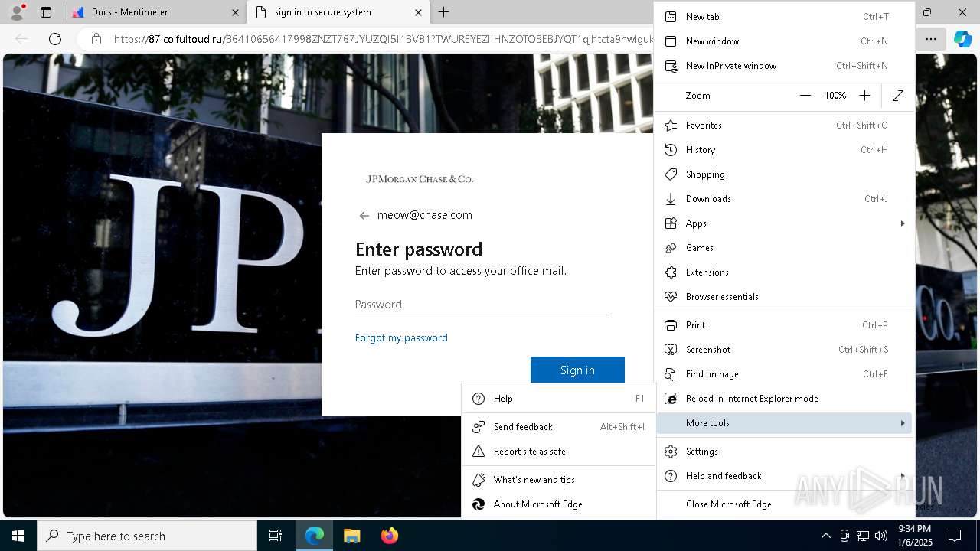980x551 pixels.
Task: Enter full screen using the zoom expand icon
Action: (898, 96)
